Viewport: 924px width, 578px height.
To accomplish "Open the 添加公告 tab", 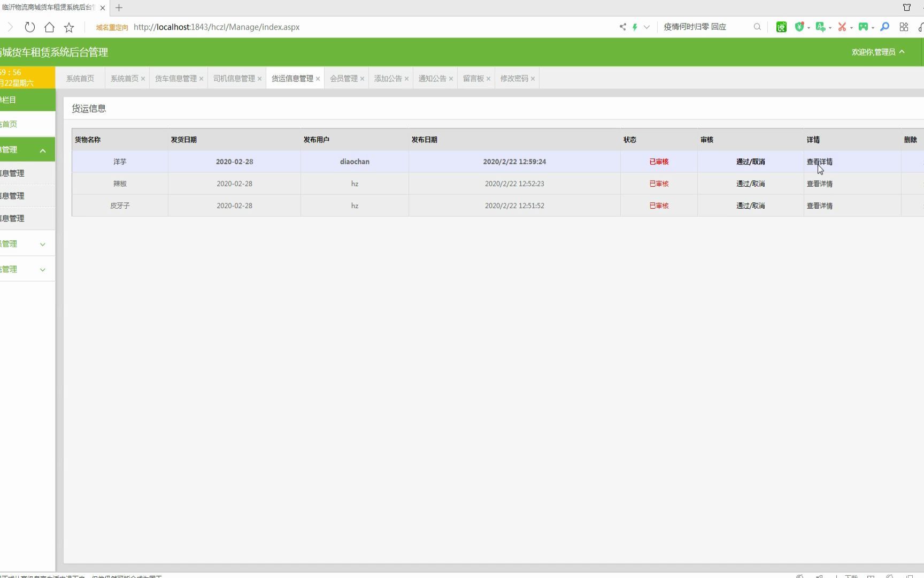I will (x=388, y=78).
